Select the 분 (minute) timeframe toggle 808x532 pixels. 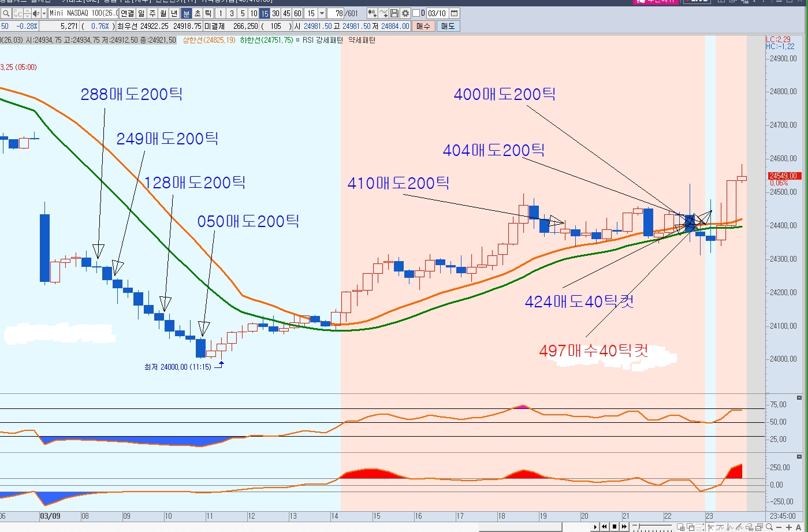pyautogui.click(x=187, y=13)
